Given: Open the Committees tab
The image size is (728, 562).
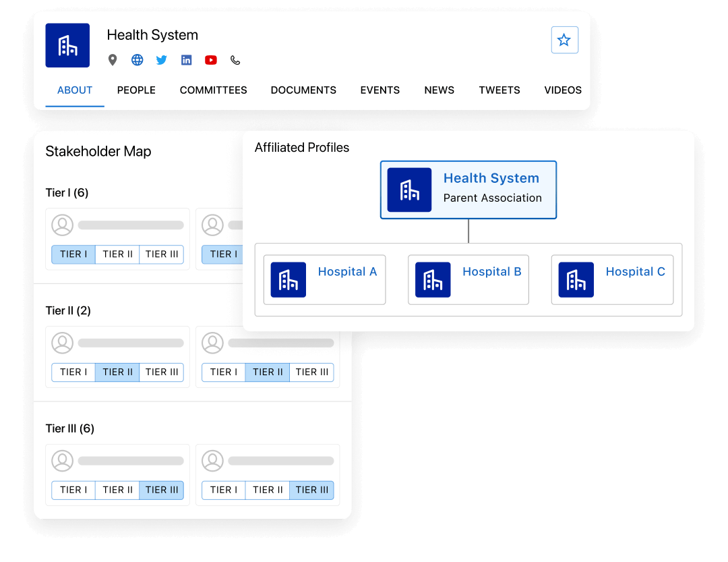Looking at the screenshot, I should click(x=213, y=90).
